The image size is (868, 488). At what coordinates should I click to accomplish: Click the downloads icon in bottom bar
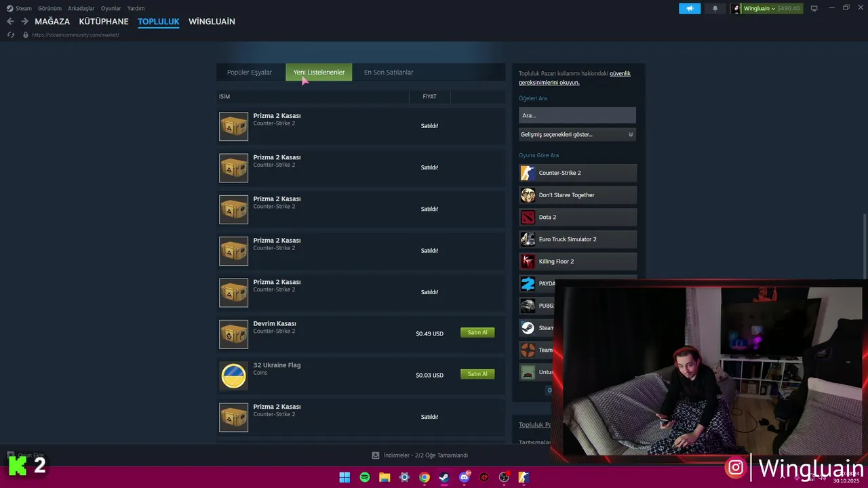(x=376, y=455)
